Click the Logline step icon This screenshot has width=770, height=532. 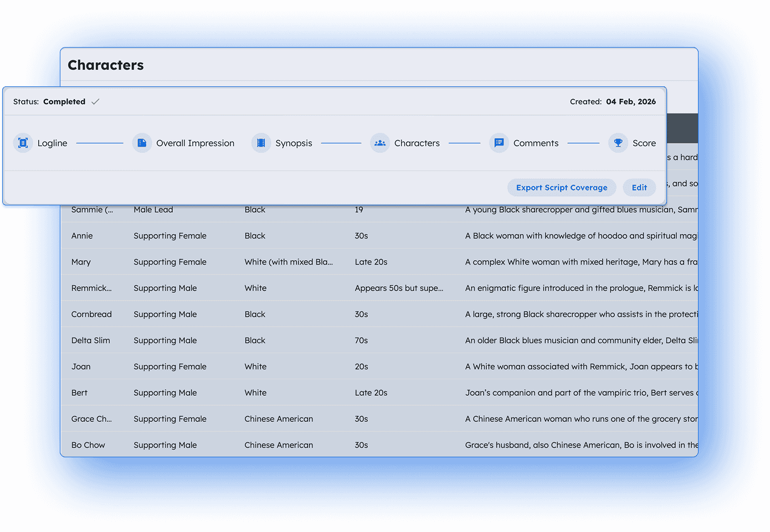(x=23, y=143)
